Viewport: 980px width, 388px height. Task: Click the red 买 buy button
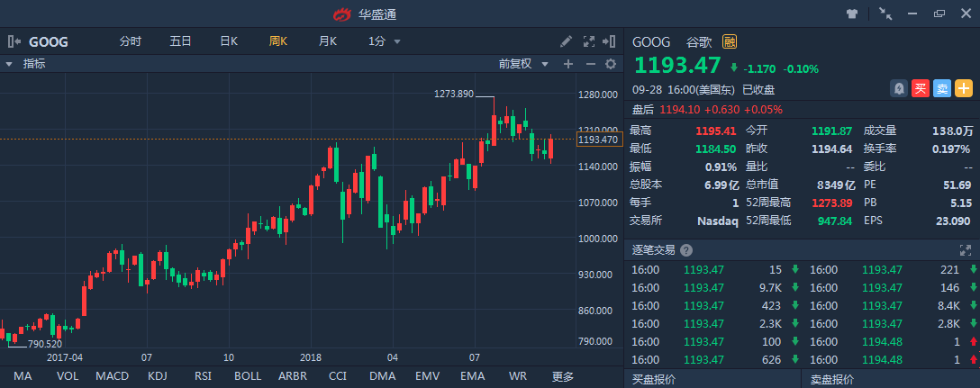click(x=920, y=89)
